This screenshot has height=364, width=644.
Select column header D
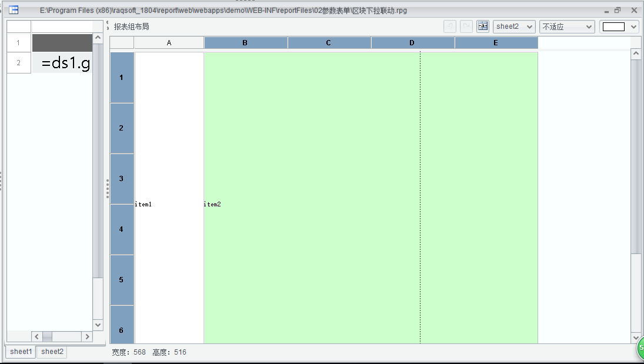coord(412,43)
